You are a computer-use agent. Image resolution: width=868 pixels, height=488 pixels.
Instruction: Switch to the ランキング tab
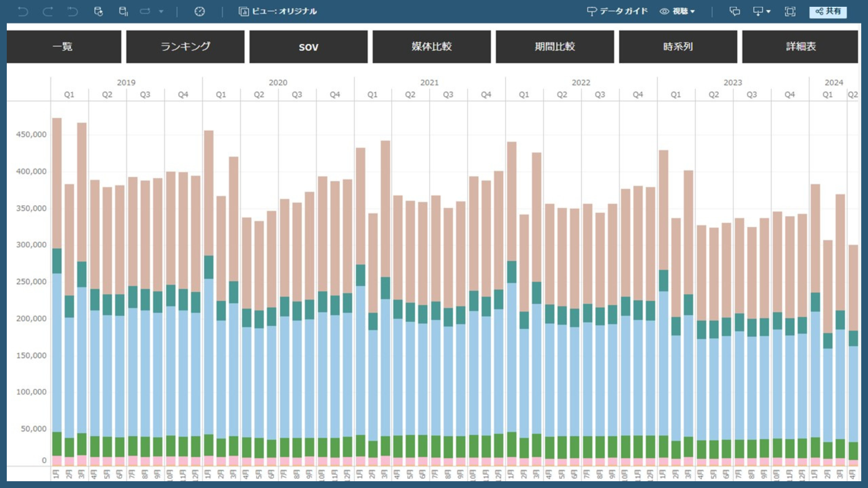pos(185,47)
